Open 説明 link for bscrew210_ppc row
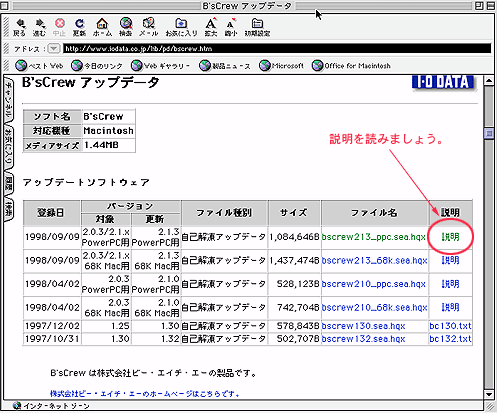The width and height of the screenshot is (497, 413). [x=450, y=284]
